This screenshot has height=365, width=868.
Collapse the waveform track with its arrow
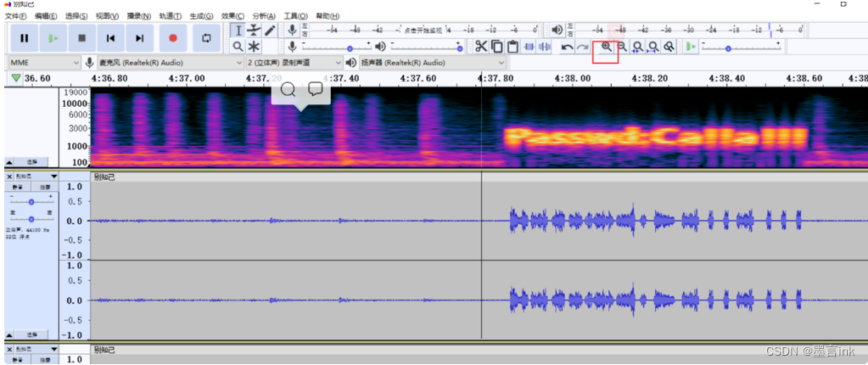click(9, 335)
